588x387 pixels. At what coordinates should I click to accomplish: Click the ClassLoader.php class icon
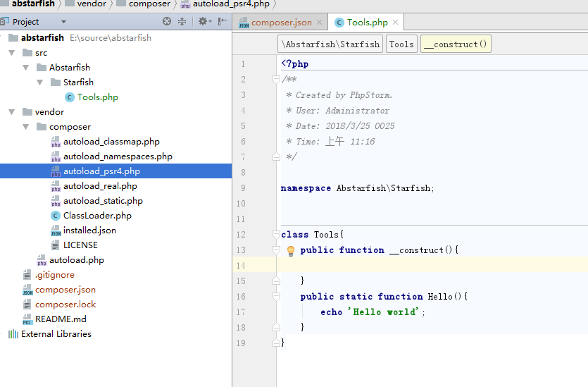[56, 216]
